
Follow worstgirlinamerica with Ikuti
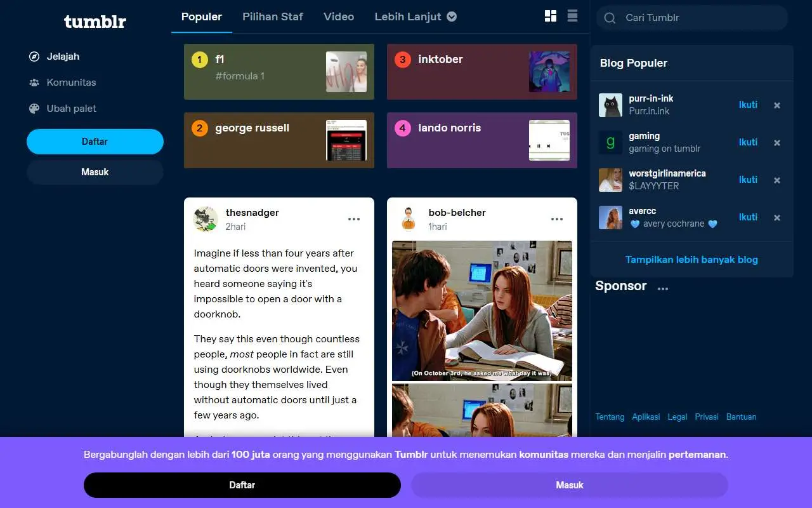[x=748, y=180]
